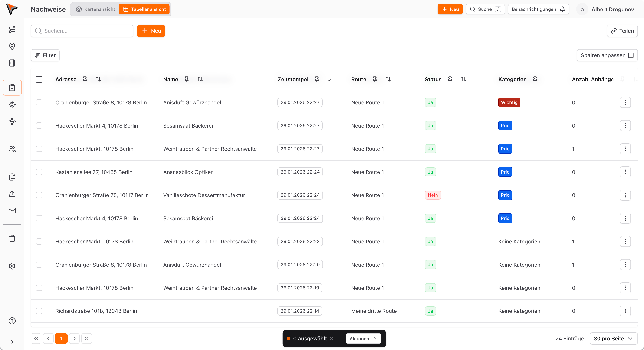Image resolution: width=644 pixels, height=350 pixels.
Task: Click the Teilen button
Action: coord(622,31)
